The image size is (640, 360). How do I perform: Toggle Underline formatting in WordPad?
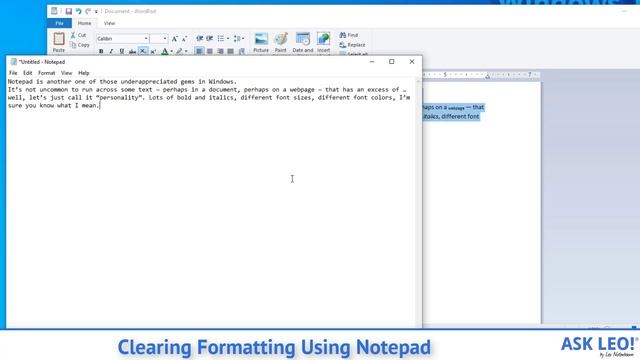coord(122,51)
